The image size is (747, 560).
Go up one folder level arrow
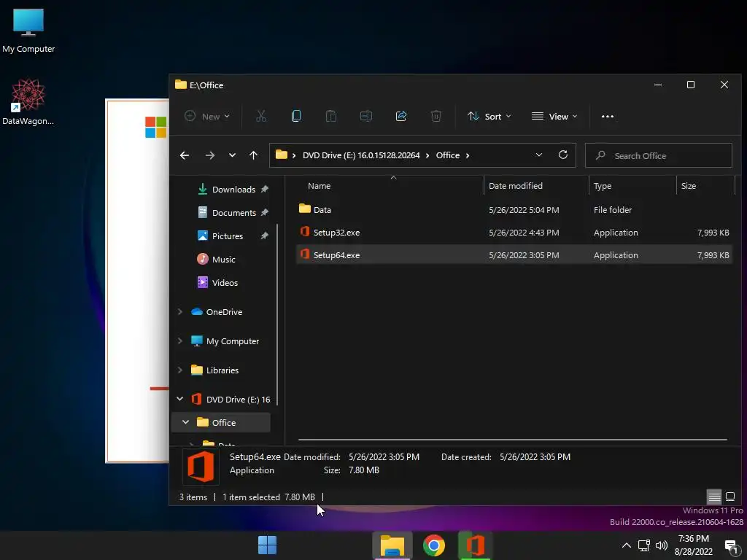click(x=253, y=155)
